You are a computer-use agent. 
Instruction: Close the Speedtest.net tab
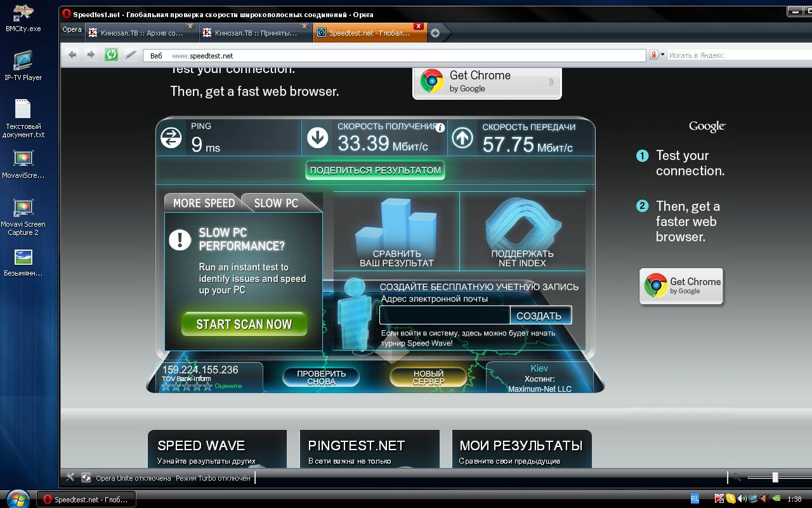click(x=419, y=26)
